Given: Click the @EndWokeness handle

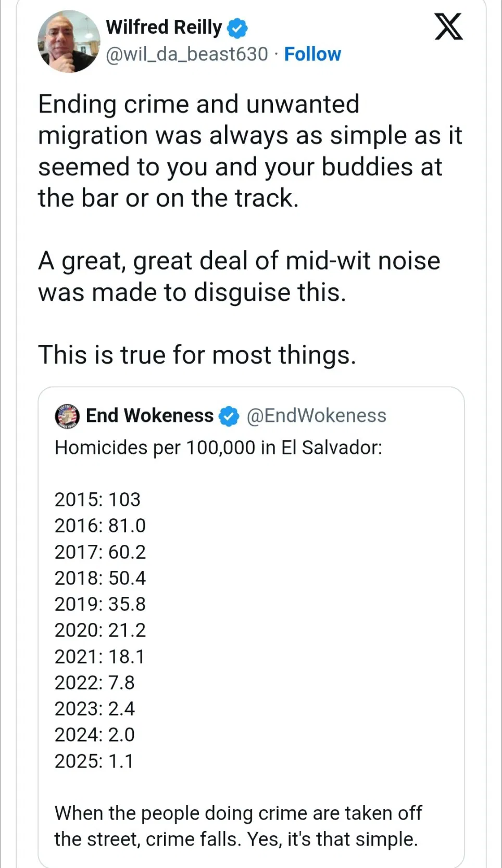Looking at the screenshot, I should coord(316,416).
